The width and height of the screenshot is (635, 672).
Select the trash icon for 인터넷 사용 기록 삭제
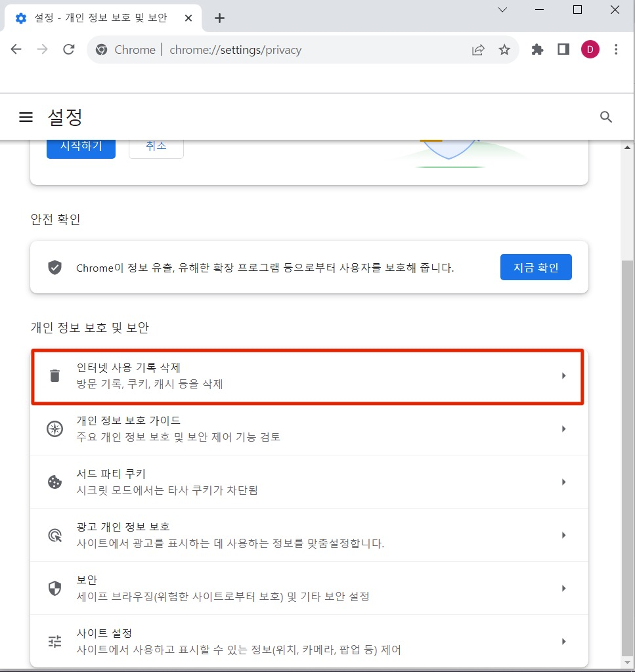click(x=55, y=375)
